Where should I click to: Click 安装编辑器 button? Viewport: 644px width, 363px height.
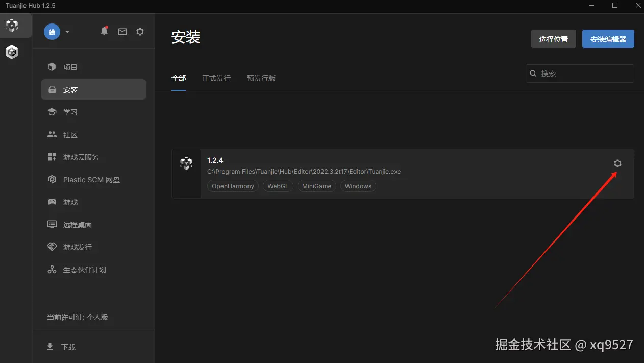tap(608, 39)
